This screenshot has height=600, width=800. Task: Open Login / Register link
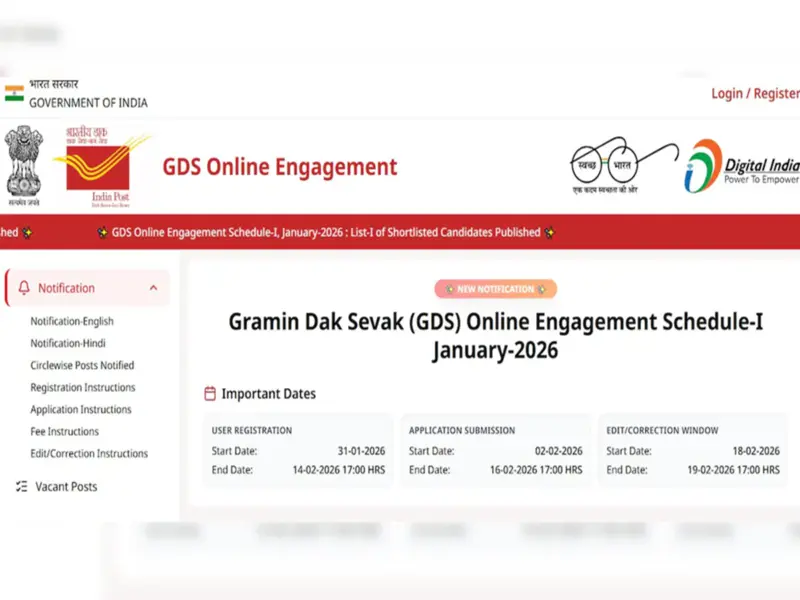tap(754, 93)
